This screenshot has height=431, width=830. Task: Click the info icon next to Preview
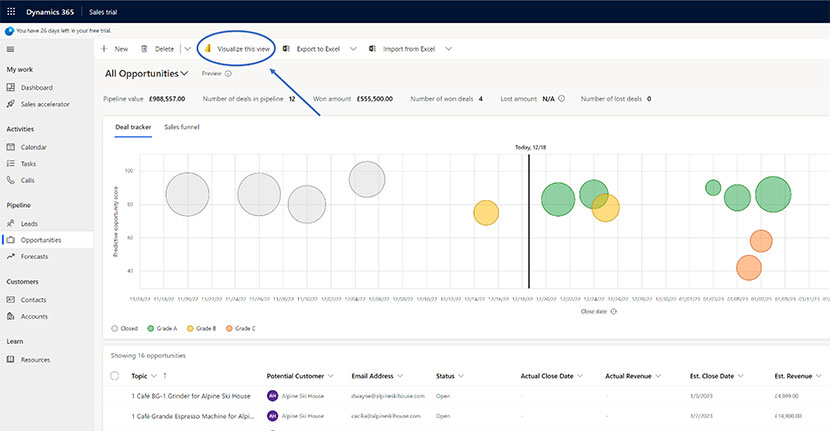click(228, 74)
